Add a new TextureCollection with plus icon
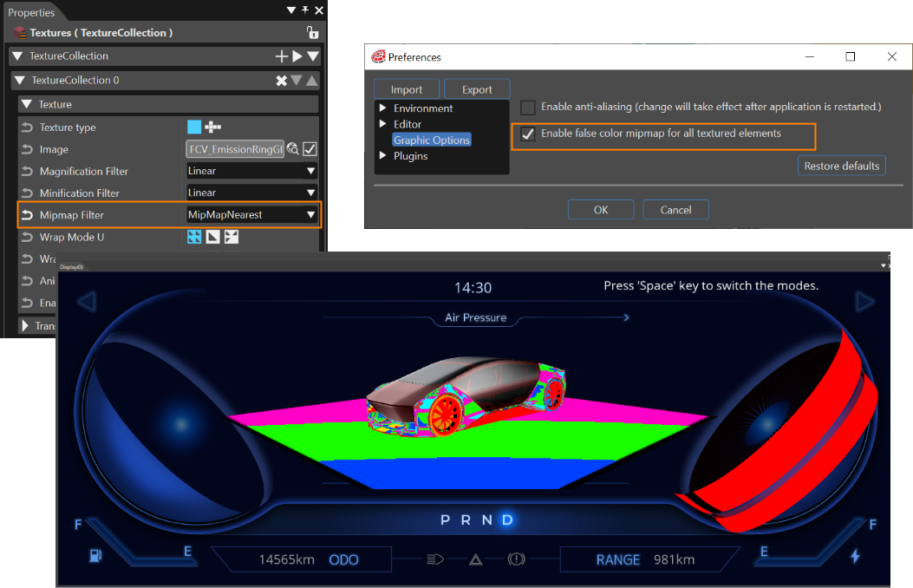This screenshot has height=588, width=913. tap(282, 56)
